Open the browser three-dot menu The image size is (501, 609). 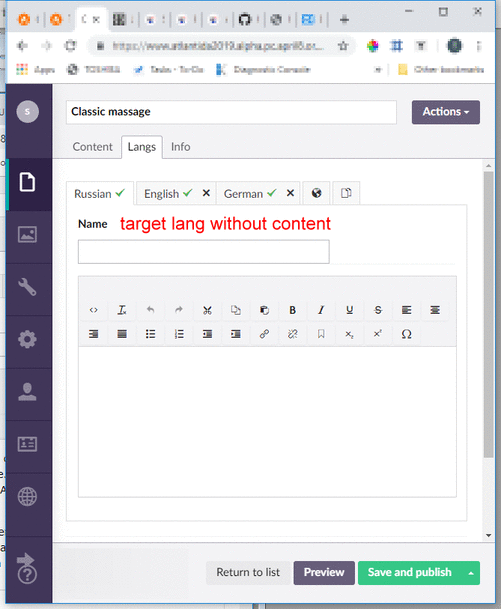click(478, 46)
